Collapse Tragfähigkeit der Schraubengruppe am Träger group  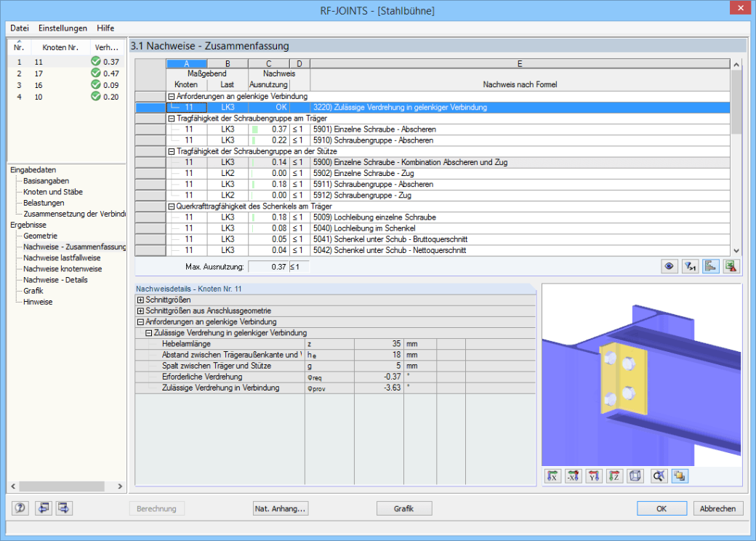171,118
